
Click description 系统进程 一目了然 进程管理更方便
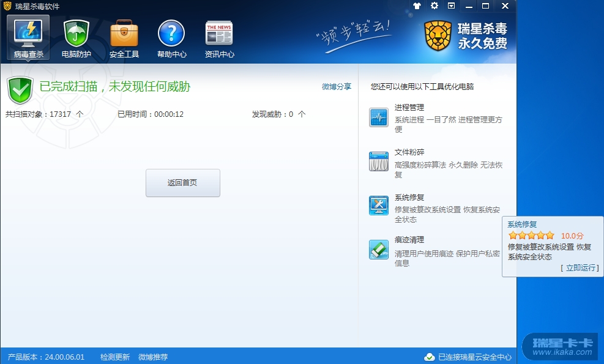click(x=449, y=124)
